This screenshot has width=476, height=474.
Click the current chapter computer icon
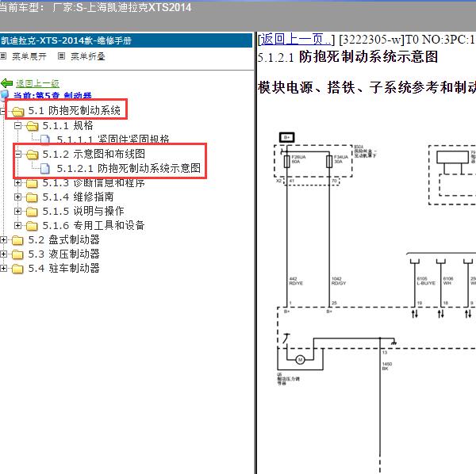pyautogui.click(x=5, y=95)
